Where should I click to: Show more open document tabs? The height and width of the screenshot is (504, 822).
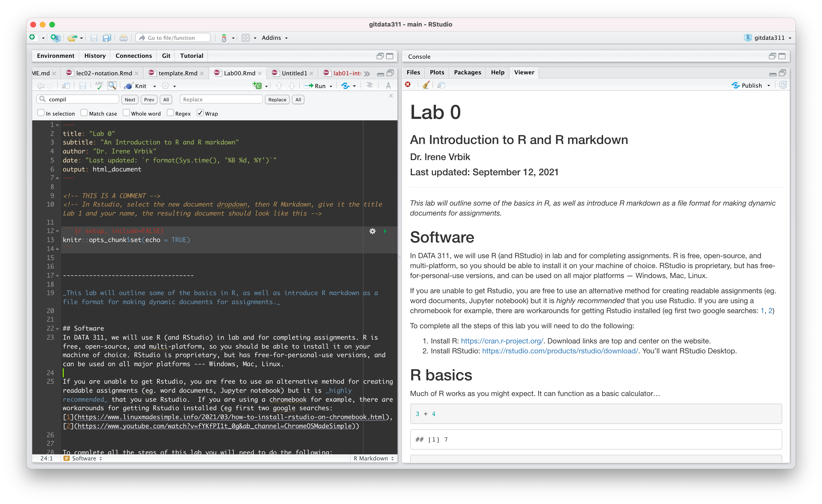(x=367, y=73)
